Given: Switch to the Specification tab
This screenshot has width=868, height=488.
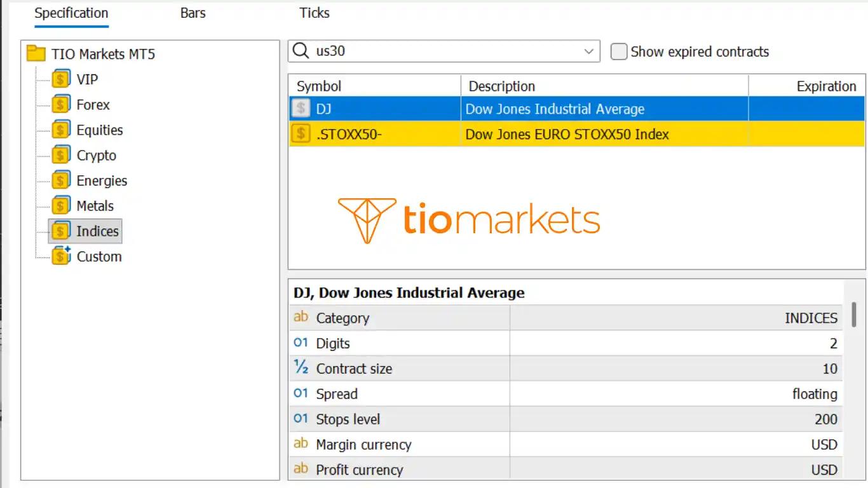Looking at the screenshot, I should pos(71,13).
